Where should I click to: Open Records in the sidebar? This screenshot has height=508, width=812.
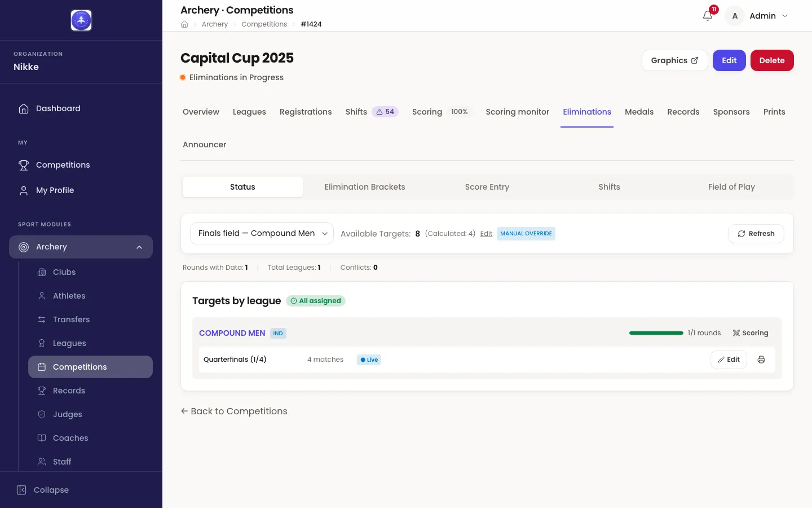(90, 391)
